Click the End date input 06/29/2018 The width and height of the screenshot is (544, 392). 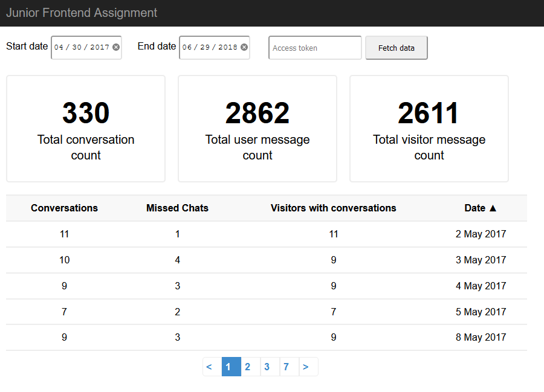pyautogui.click(x=215, y=48)
